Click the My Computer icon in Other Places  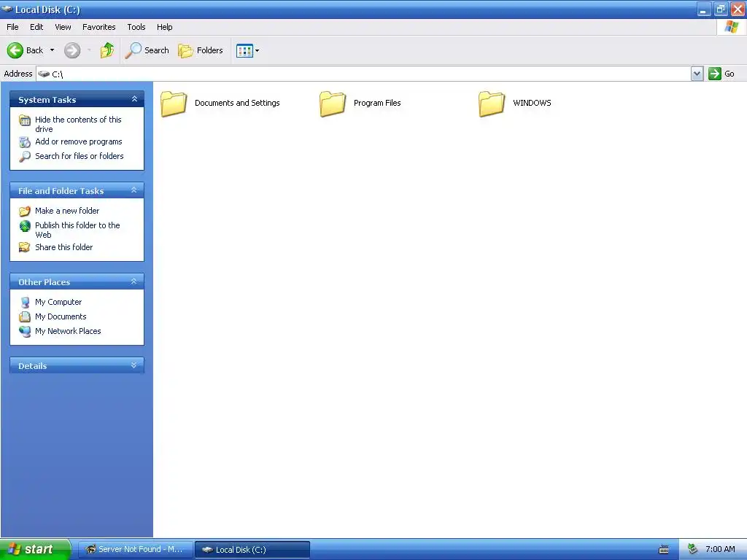tap(25, 303)
